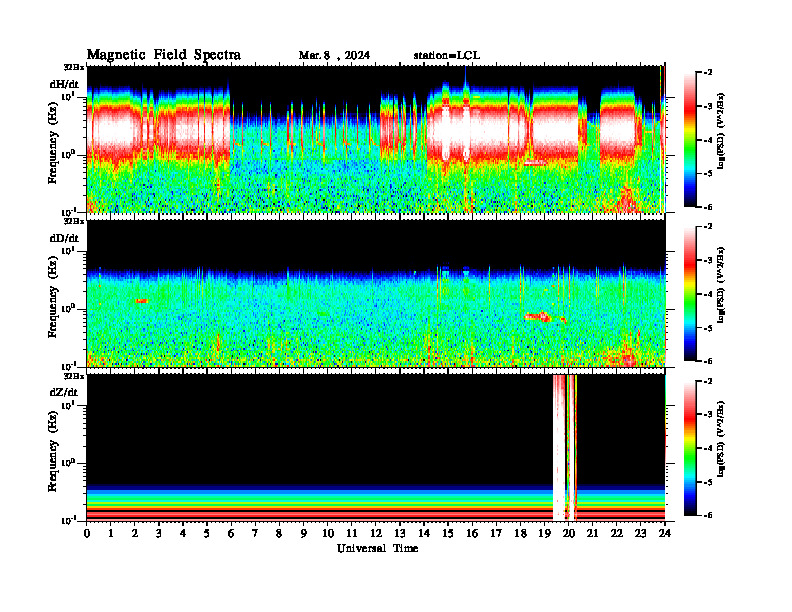The height and width of the screenshot is (612, 792).
Task: Click the "23" hour tick label
Action: click(641, 533)
